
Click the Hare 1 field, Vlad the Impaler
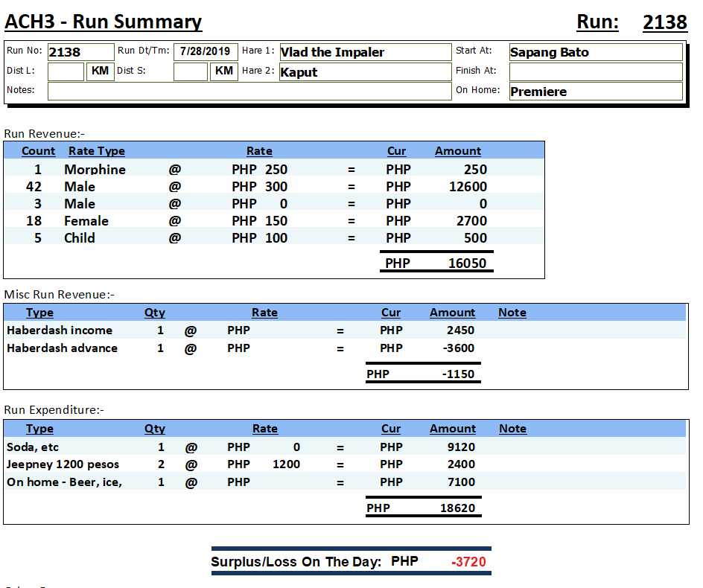click(365, 52)
